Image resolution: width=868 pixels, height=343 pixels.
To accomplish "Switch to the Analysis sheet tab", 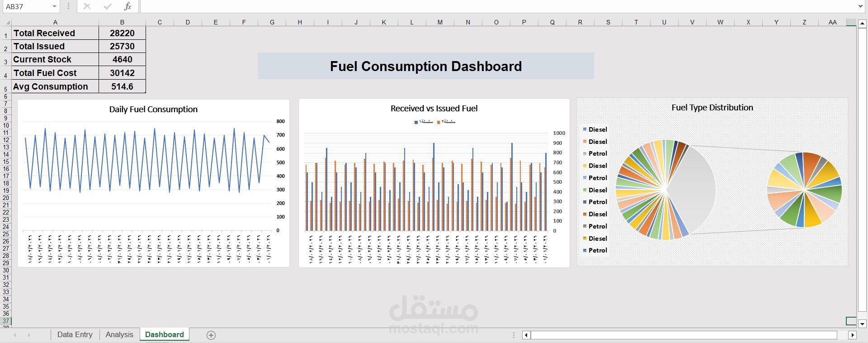I will [119, 334].
